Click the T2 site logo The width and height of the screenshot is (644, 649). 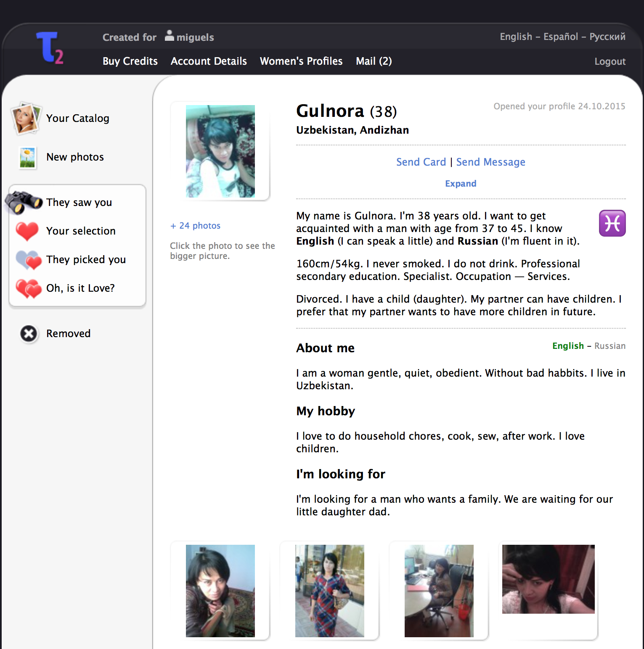pyautogui.click(x=50, y=48)
